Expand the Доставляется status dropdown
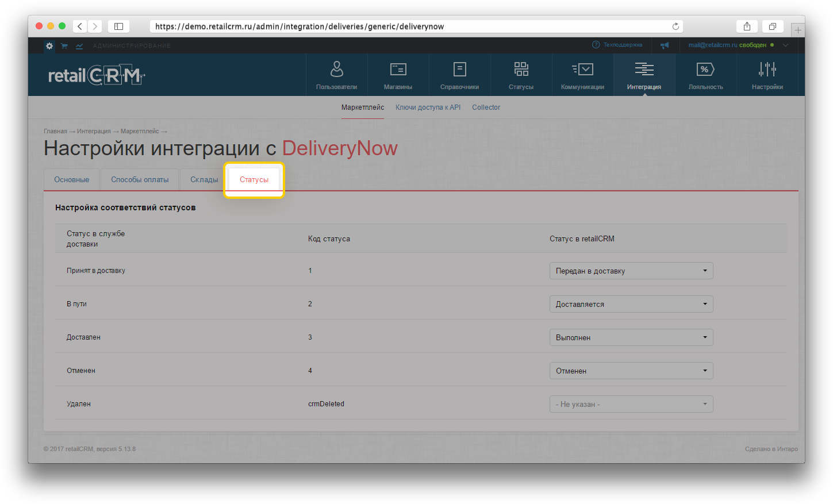This screenshot has height=504, width=833. click(631, 304)
